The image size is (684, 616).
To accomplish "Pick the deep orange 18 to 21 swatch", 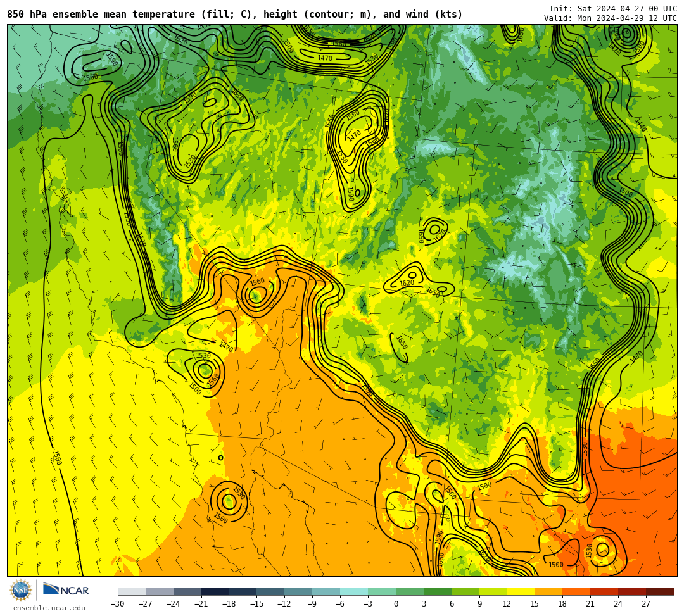I will (x=577, y=591).
